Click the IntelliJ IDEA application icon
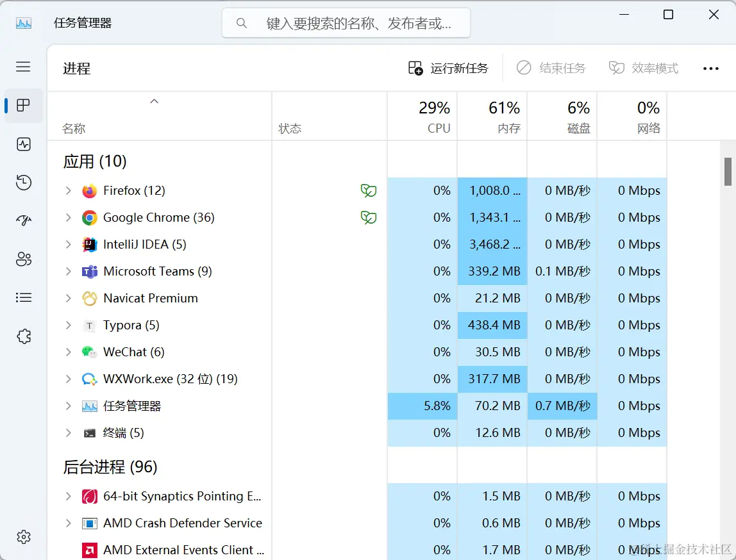The image size is (736, 560). click(89, 244)
